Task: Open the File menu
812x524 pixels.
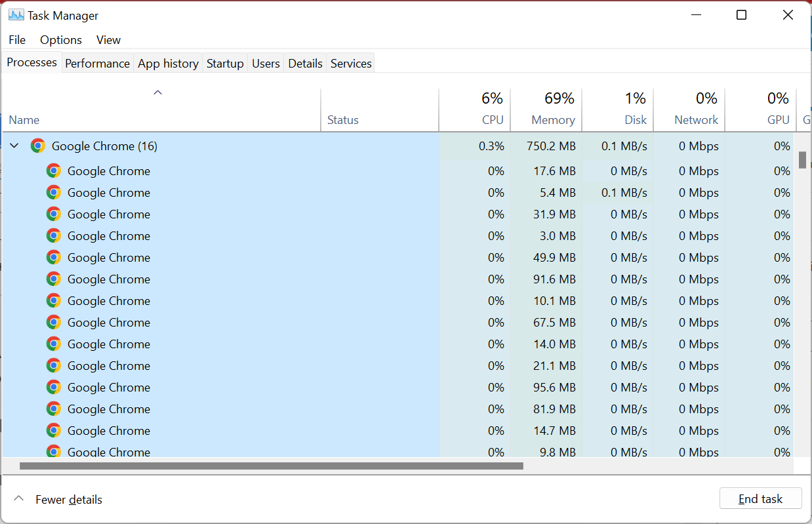Action: pos(17,40)
